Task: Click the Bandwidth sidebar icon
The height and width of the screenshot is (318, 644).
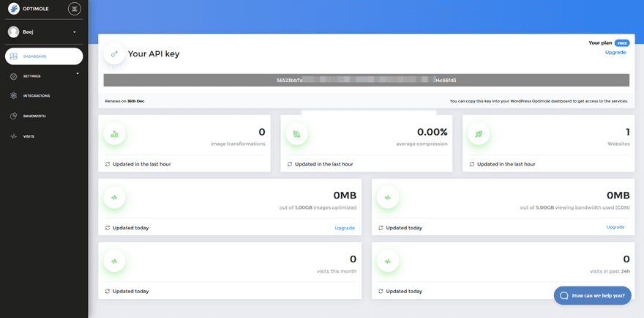Action: [x=14, y=116]
